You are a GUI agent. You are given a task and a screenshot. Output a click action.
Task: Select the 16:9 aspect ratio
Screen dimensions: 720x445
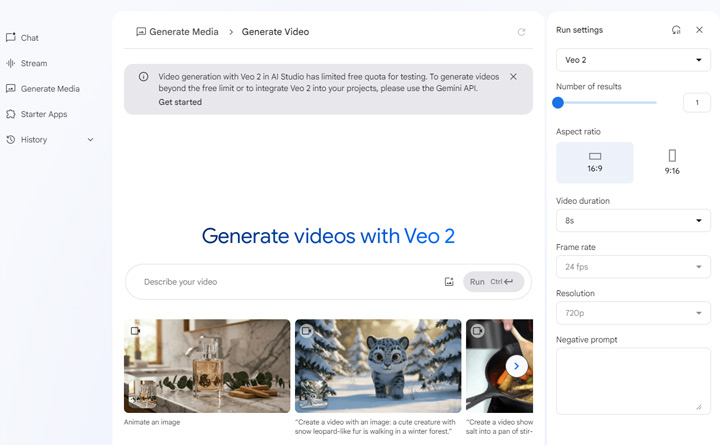[595, 163]
